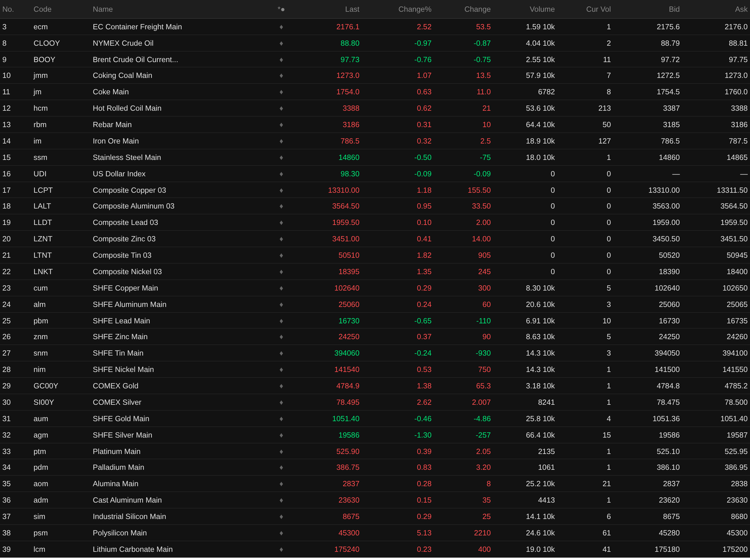The width and height of the screenshot is (750, 560).
Task: Open the Hot Rolled Coil Main row
Action: (127, 108)
